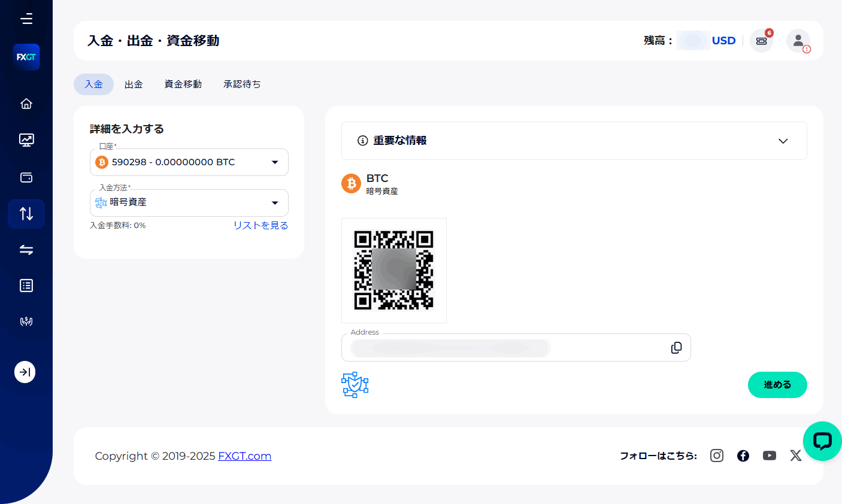Screen dimensions: 842x504
Task: Open the リストを見る link
Action: tap(261, 226)
